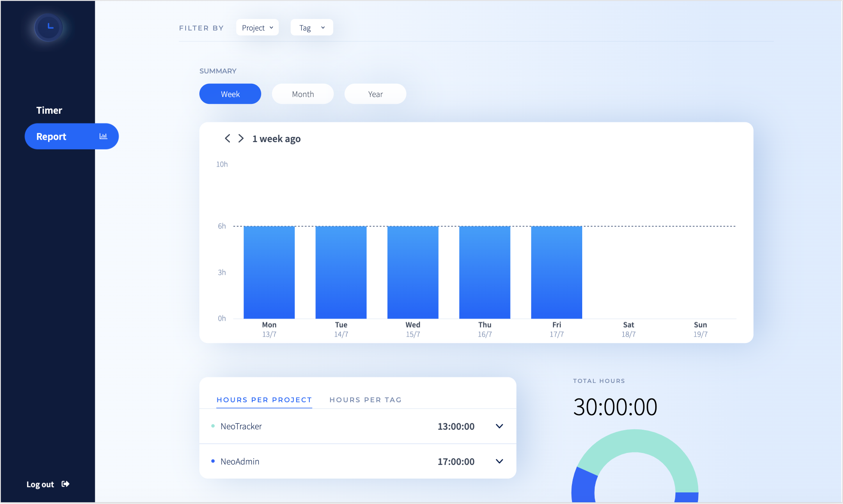The height and width of the screenshot is (504, 843).
Task: Expand the NeoTracker project row
Action: point(499,426)
